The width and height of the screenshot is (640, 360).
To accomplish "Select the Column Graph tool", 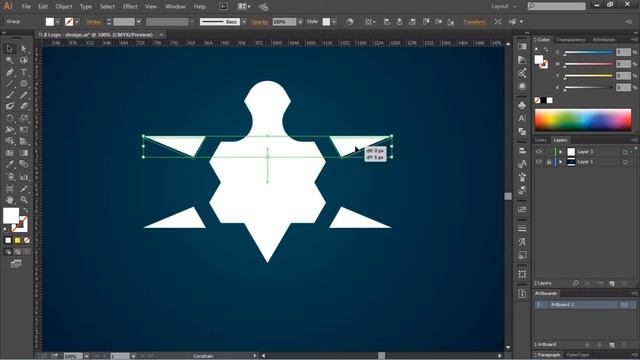I will pos(24,177).
